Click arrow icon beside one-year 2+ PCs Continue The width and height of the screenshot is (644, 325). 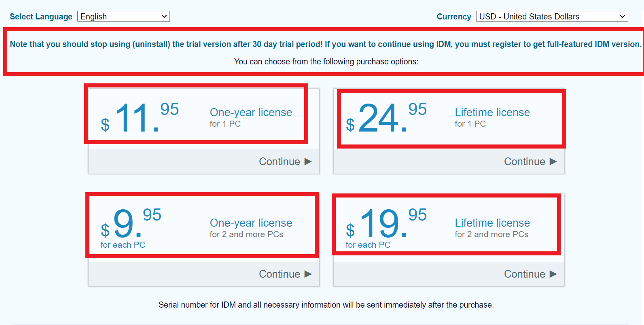click(x=308, y=274)
